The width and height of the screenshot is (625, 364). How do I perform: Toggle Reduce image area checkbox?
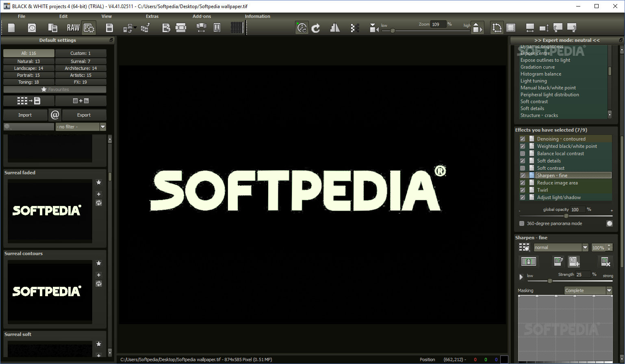[x=523, y=183]
